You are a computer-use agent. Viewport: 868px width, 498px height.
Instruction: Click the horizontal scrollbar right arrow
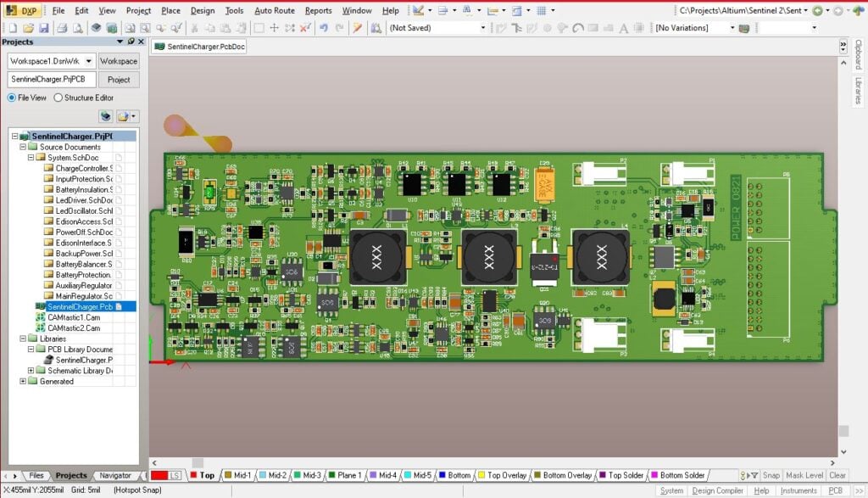pyautogui.click(x=832, y=462)
